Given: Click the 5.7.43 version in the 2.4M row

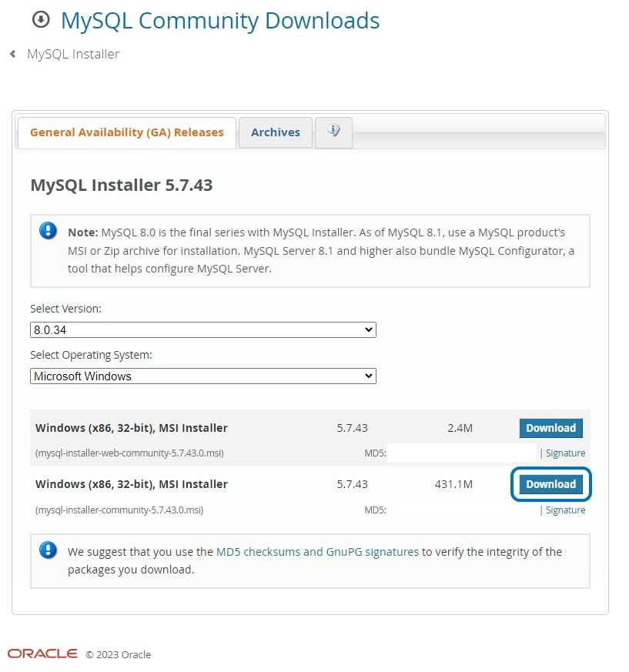Looking at the screenshot, I should point(352,428).
